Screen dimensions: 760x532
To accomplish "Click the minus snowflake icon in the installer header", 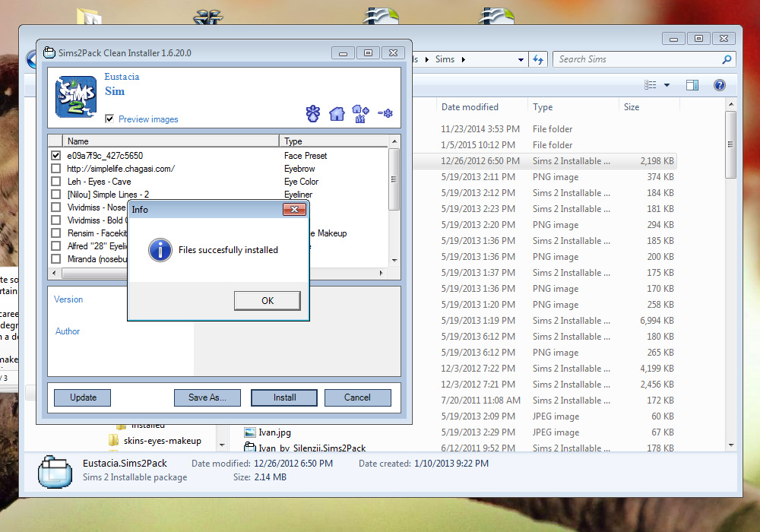I will coord(385,113).
